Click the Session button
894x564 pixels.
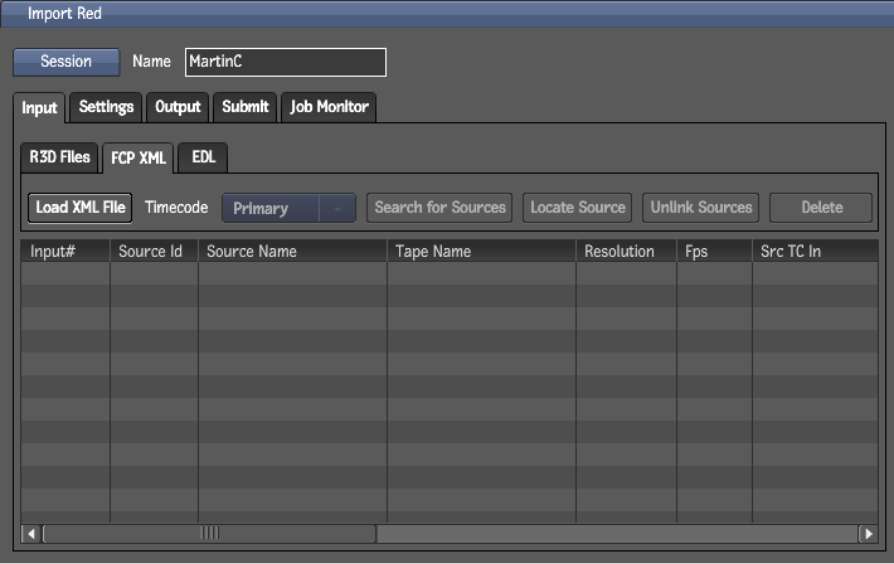coord(66,62)
